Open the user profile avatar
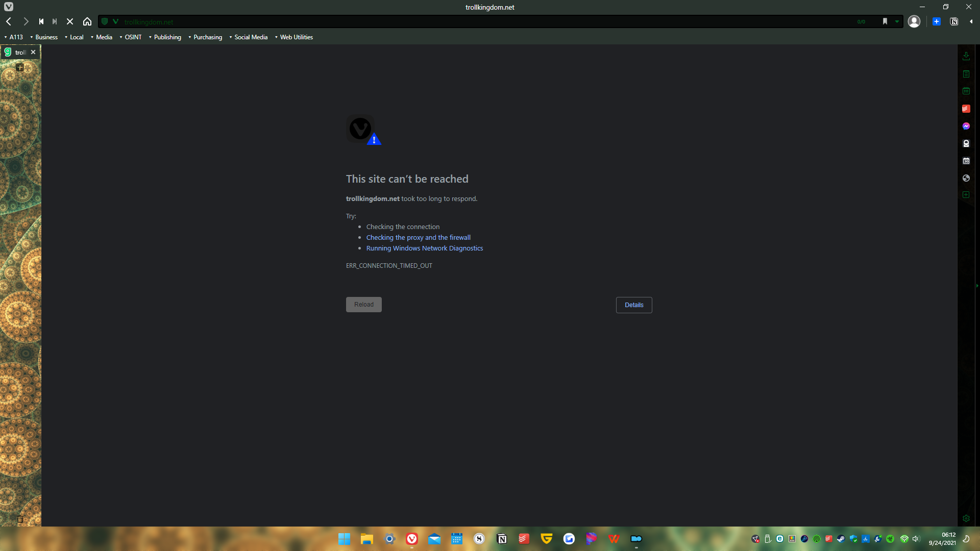 [x=914, y=21]
